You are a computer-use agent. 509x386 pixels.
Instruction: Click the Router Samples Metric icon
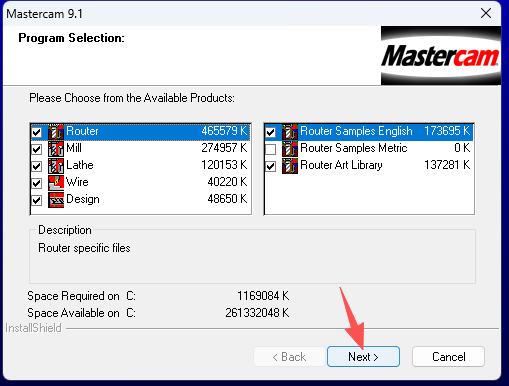point(290,148)
